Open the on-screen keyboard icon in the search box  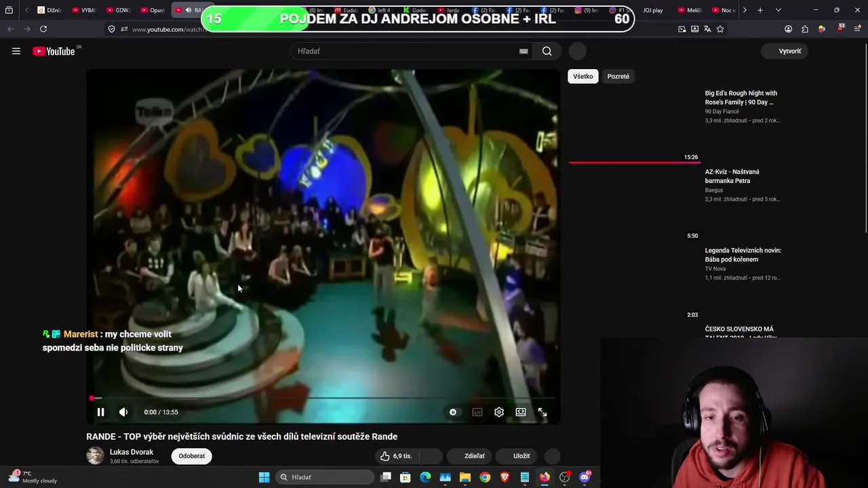tap(524, 51)
